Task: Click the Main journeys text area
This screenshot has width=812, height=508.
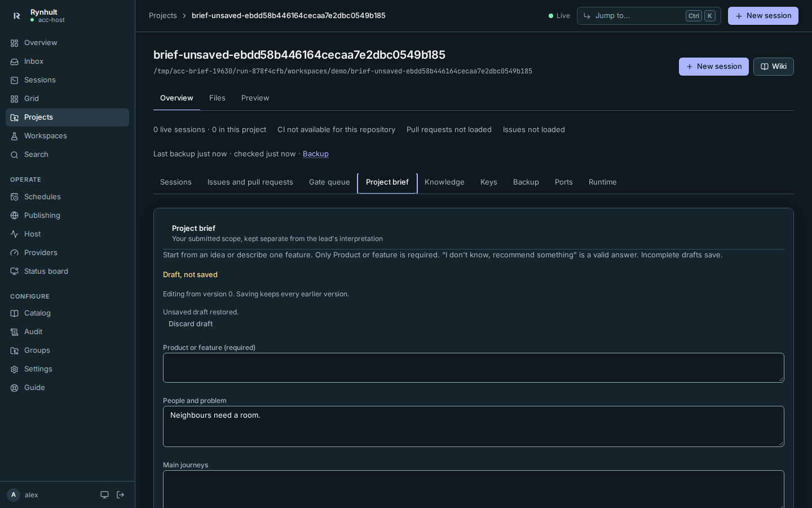Action: (474, 489)
